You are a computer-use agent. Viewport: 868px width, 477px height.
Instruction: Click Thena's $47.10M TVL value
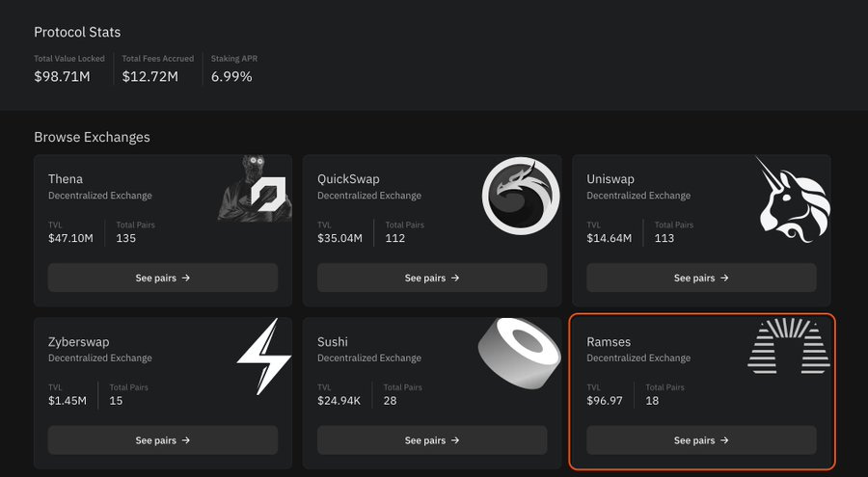click(x=70, y=239)
